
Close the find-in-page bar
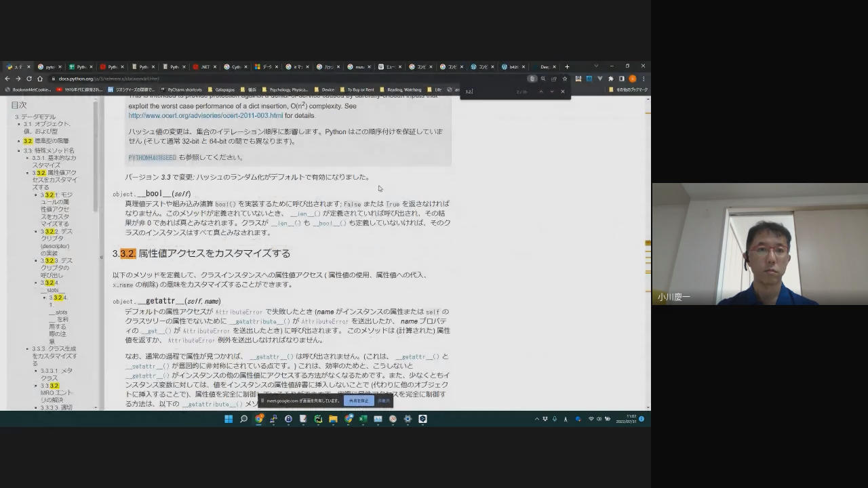tap(562, 91)
